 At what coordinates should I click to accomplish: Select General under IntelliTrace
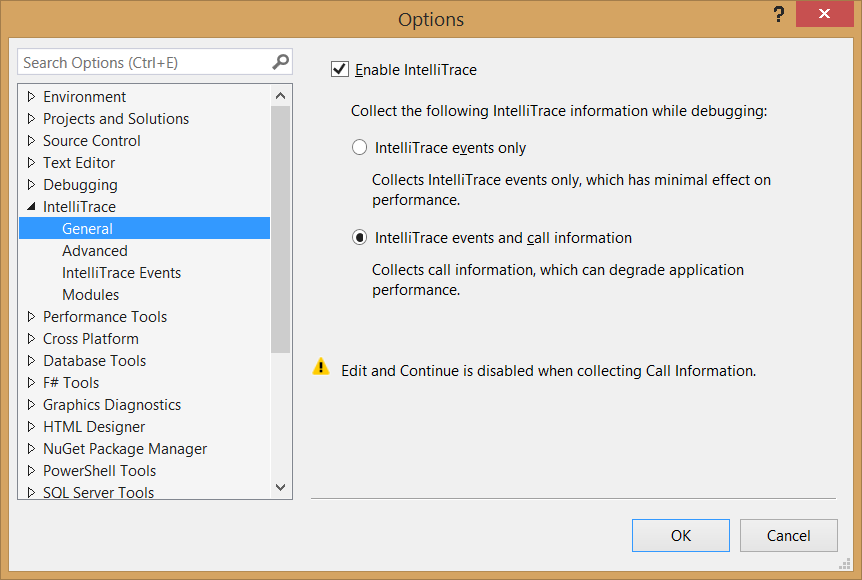click(144, 228)
